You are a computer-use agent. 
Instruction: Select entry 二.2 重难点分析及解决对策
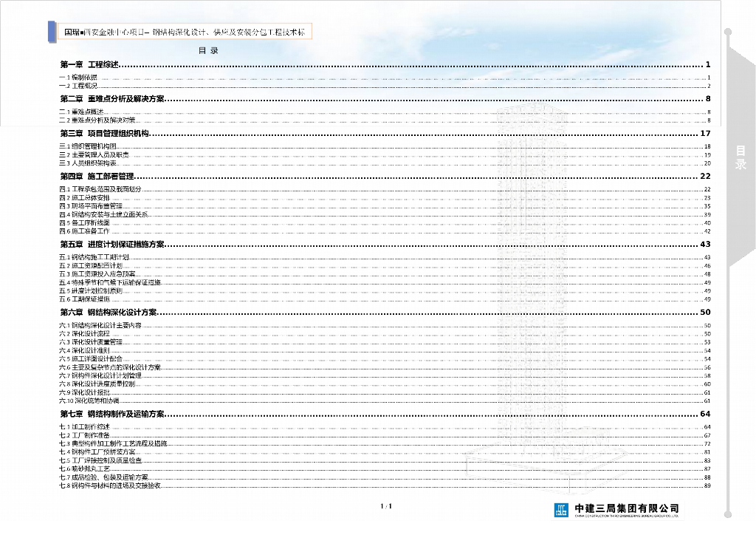coord(385,120)
